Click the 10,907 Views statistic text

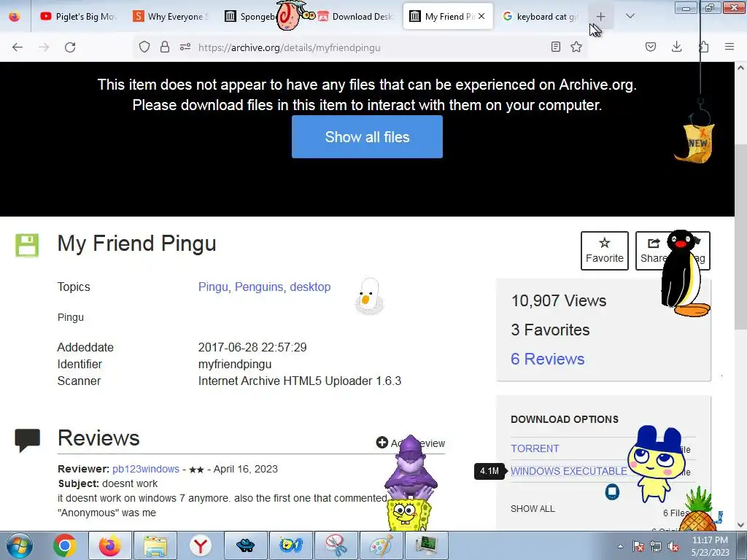(559, 300)
